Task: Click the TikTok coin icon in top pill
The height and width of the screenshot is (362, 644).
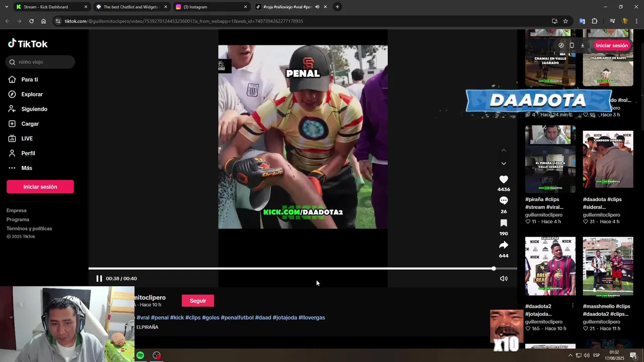Action: tap(561, 45)
